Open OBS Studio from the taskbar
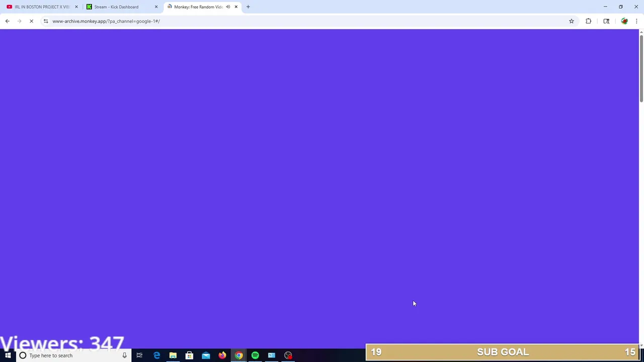The height and width of the screenshot is (362, 644). 288,355
